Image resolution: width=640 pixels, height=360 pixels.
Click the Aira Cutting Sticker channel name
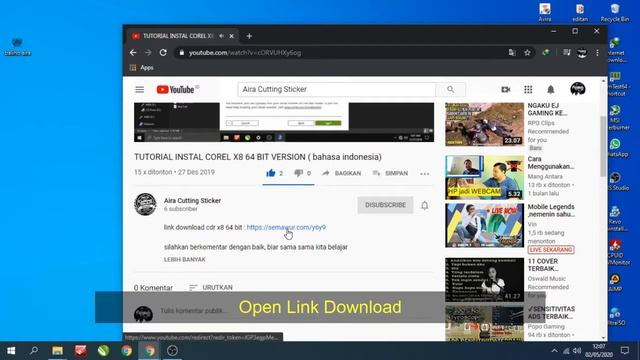click(x=192, y=200)
